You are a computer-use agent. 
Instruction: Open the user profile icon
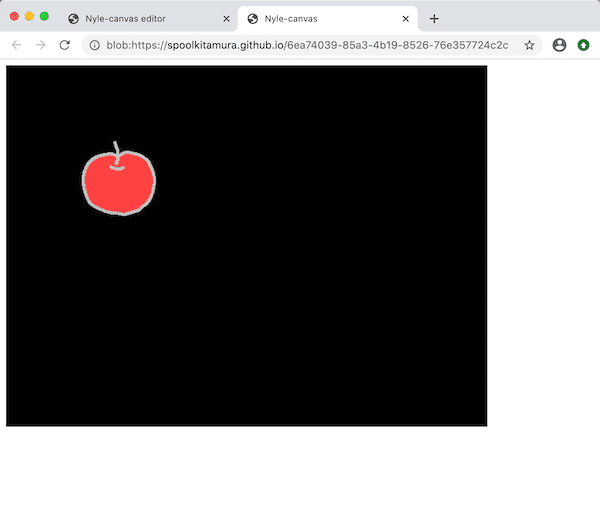559,45
